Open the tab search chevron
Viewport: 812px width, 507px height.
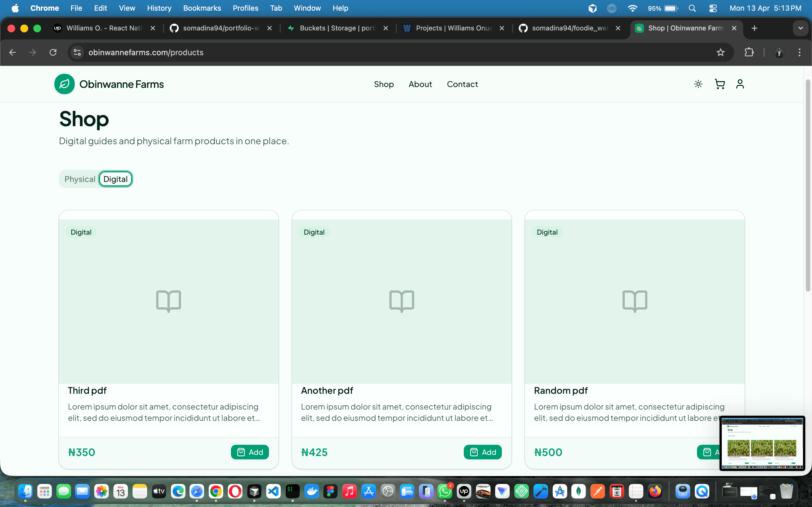[801, 28]
